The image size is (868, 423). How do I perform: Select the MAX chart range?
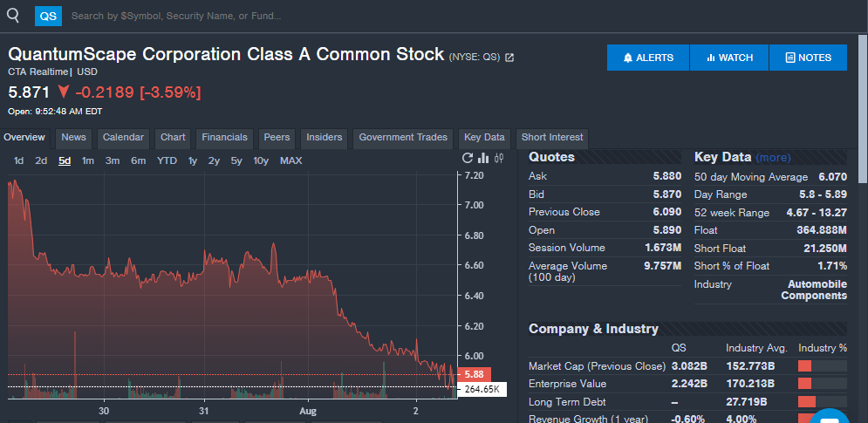tap(291, 160)
